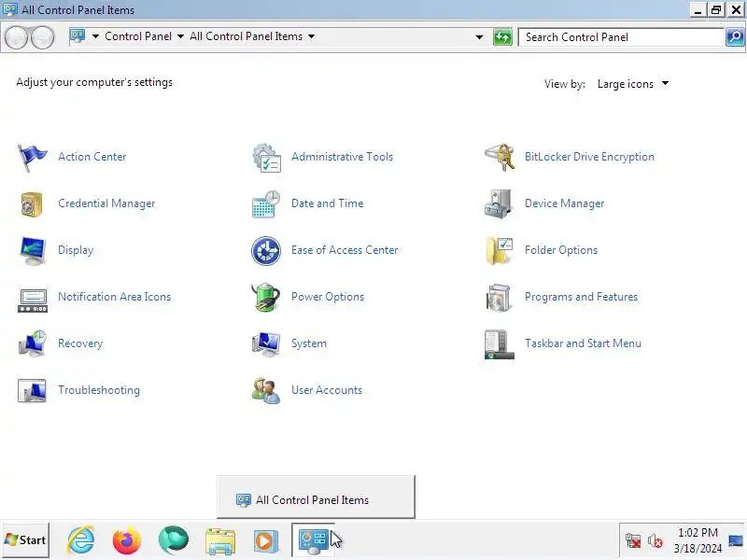Open the BitLocker Drive Encryption lock icon
This screenshot has width=747, height=560.
tap(500, 157)
